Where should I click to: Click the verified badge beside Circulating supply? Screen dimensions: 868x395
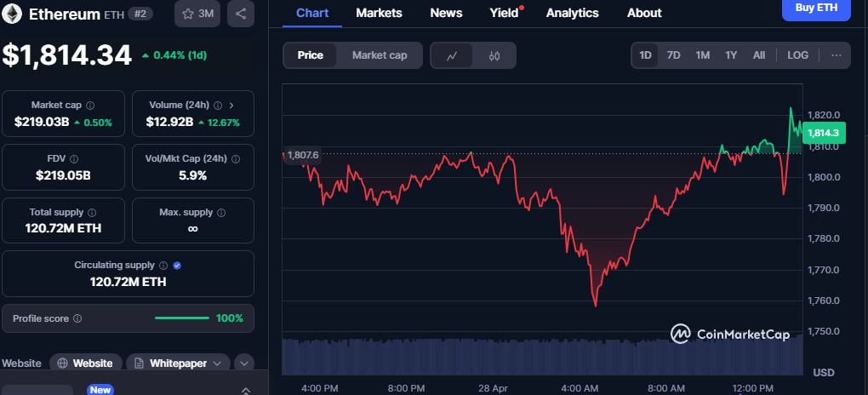coord(177,266)
